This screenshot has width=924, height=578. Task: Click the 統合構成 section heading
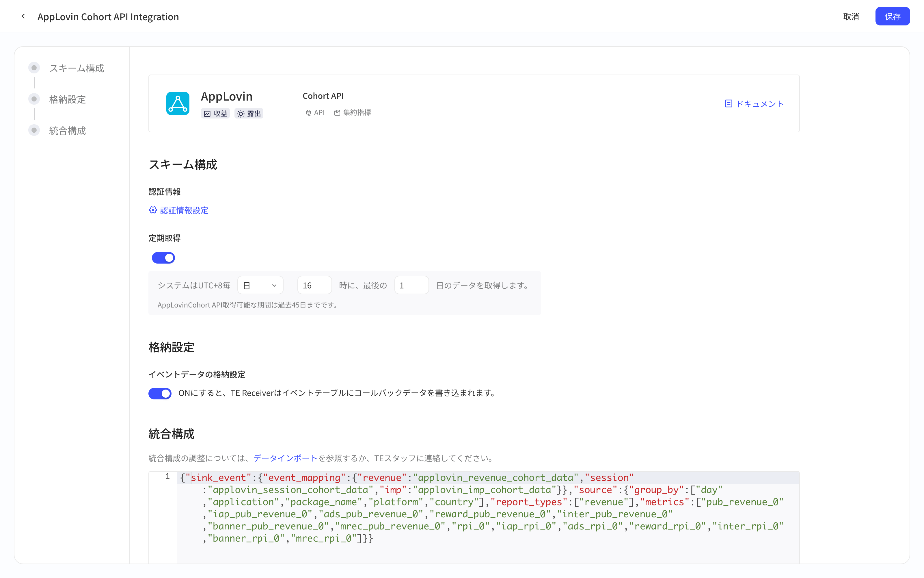pyautogui.click(x=172, y=434)
